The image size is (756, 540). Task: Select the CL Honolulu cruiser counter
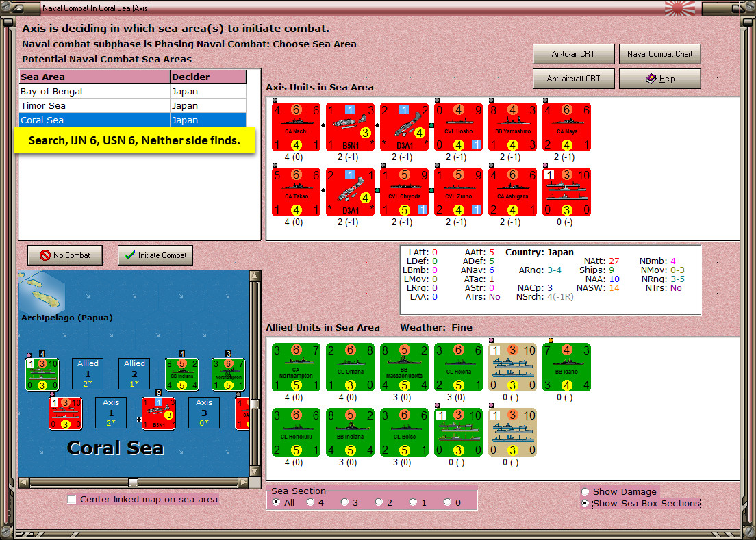[296, 433]
